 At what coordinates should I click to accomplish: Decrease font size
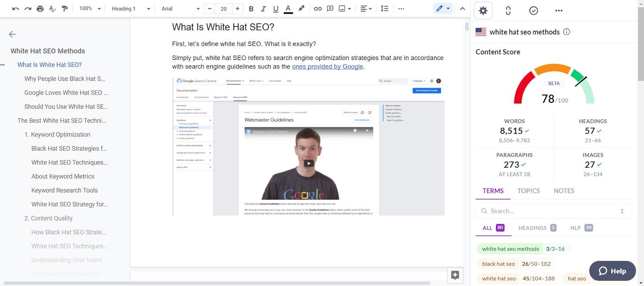pyautogui.click(x=210, y=8)
